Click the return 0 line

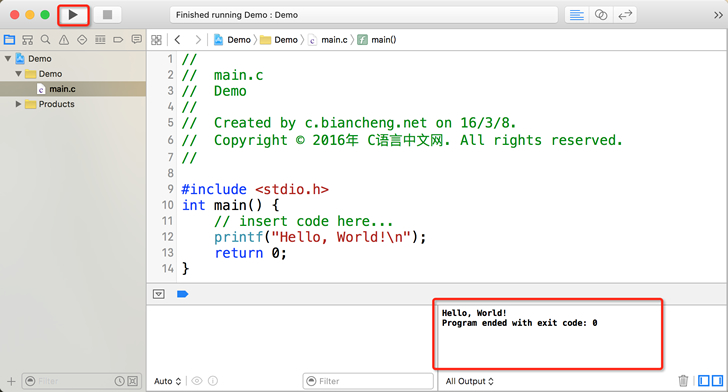pos(251,253)
